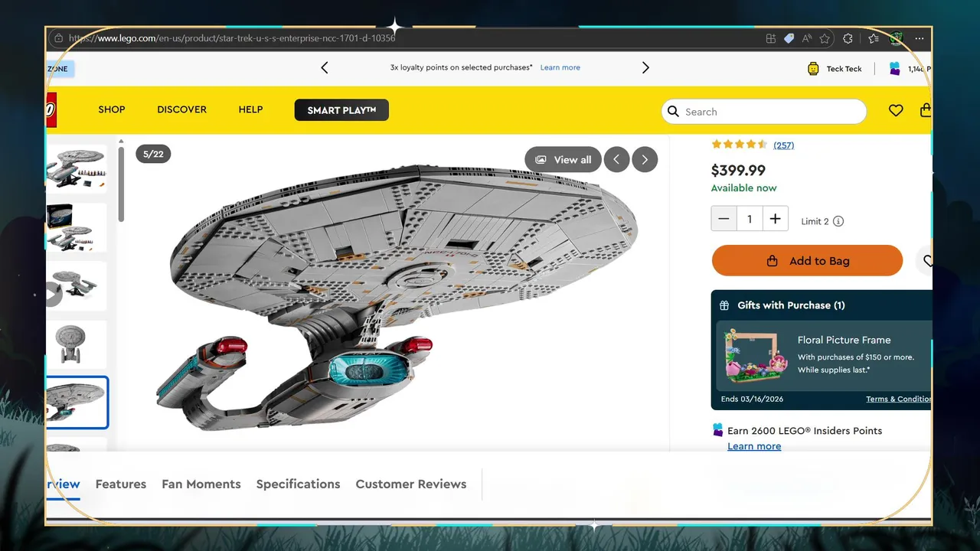Open the 257 reviews link
The width and height of the screenshot is (980, 551).
click(783, 145)
